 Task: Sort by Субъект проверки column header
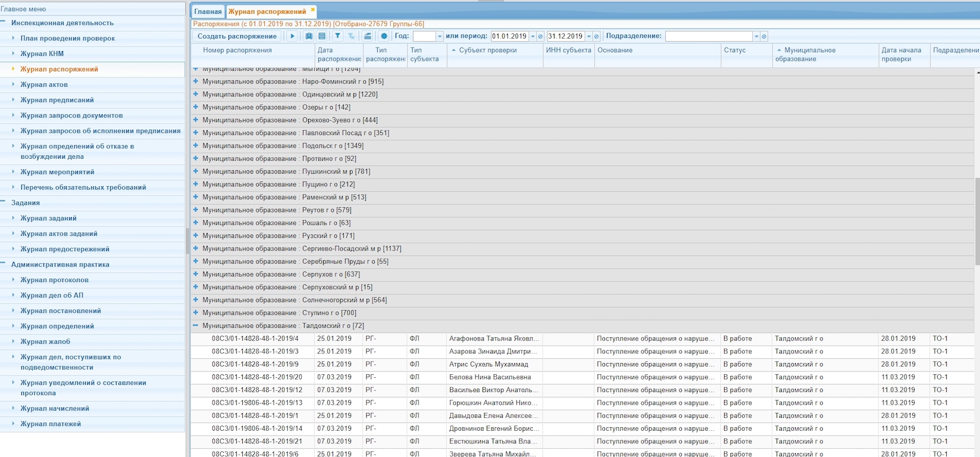point(488,51)
